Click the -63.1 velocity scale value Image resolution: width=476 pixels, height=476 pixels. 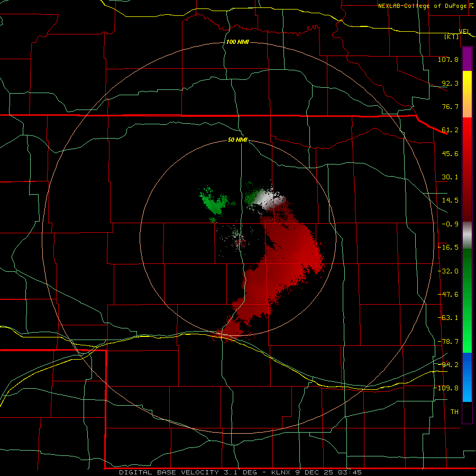click(x=448, y=318)
